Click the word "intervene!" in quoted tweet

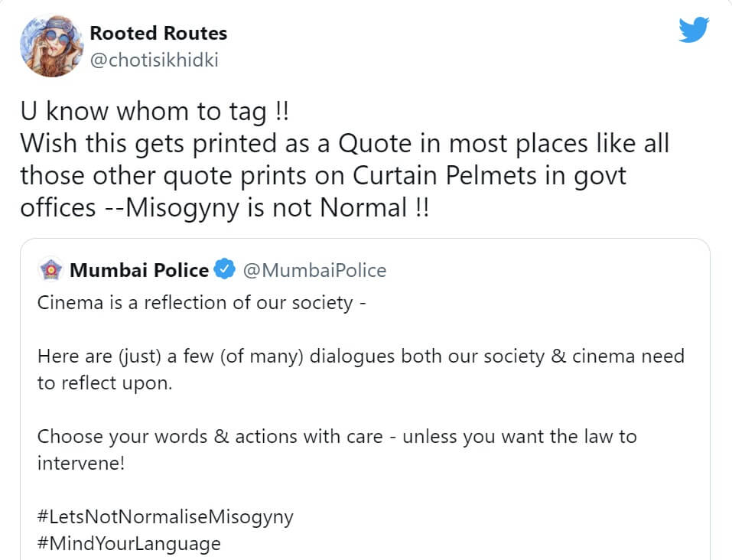pyautogui.click(x=80, y=463)
